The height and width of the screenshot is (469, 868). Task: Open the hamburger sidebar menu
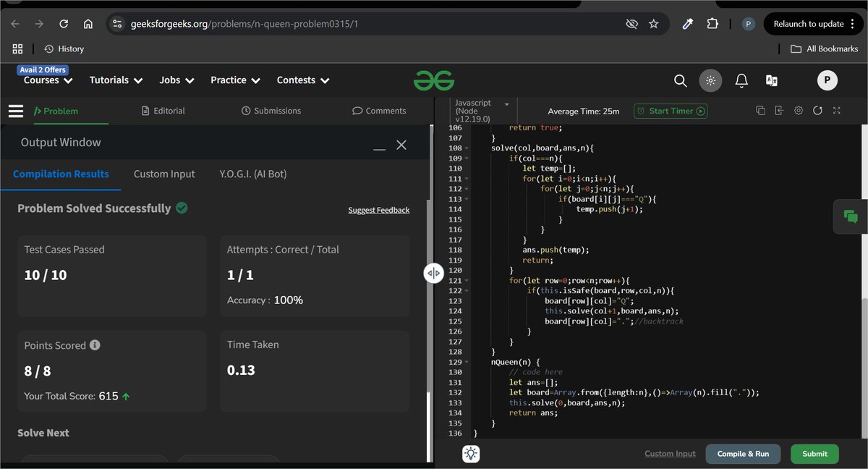[x=16, y=111]
